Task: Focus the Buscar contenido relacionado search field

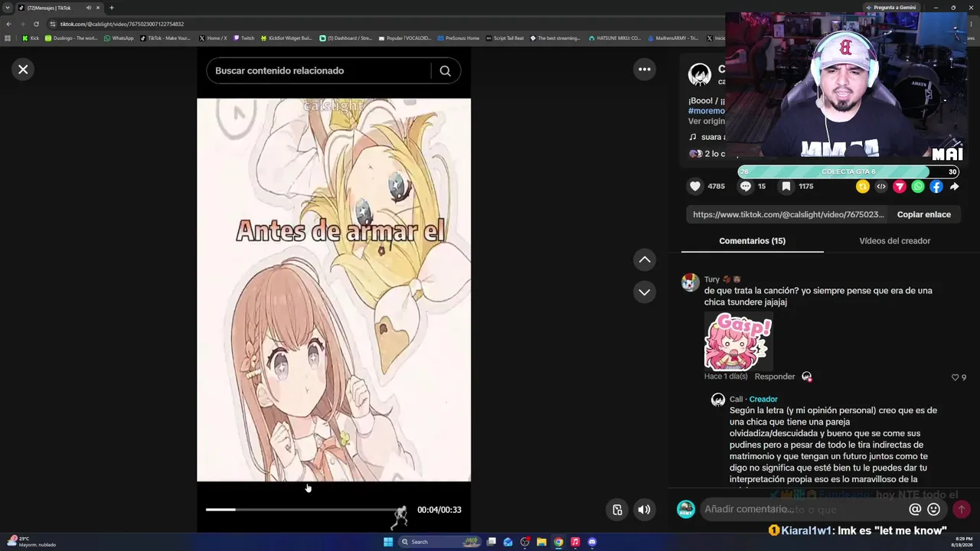Action: 318,70
